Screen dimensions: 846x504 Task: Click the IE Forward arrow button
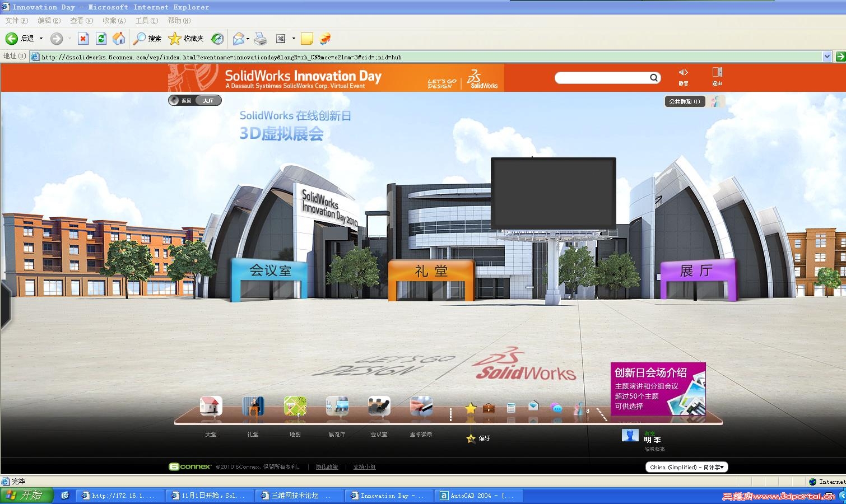click(x=57, y=38)
